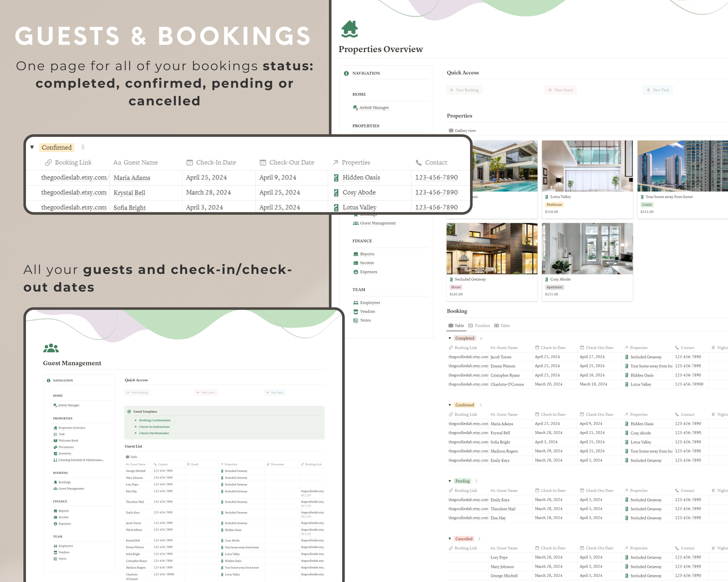Switch to the Timeline tab in Booking section
Viewport: 728px width, 582px height.
pyautogui.click(x=479, y=326)
